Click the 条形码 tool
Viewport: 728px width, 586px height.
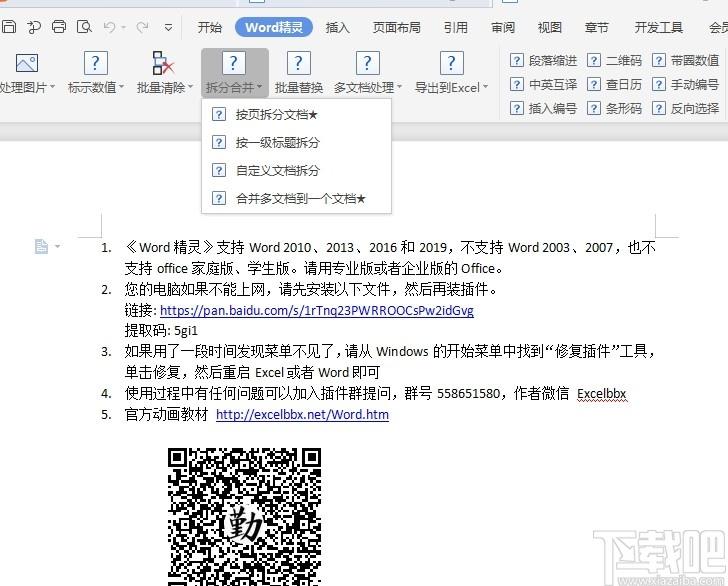tap(614, 109)
